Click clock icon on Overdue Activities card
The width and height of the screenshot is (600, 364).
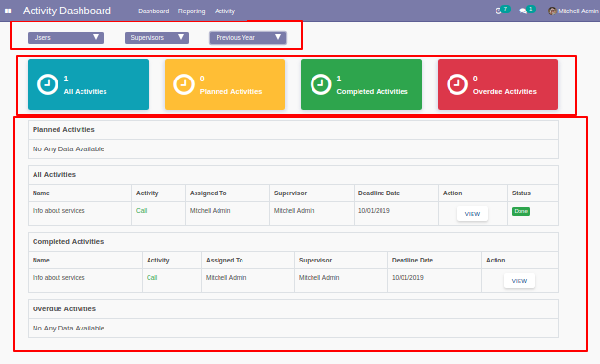457,84
